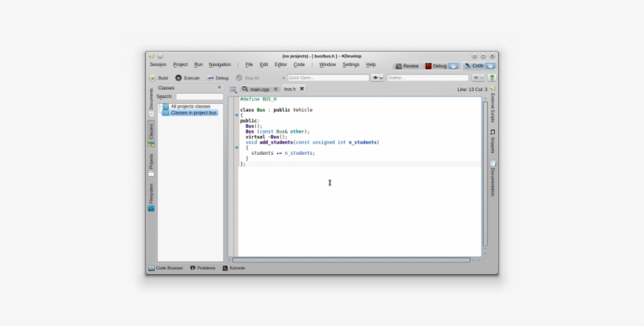Collapse the add_students function fold
644x326 pixels.
pos(236,148)
